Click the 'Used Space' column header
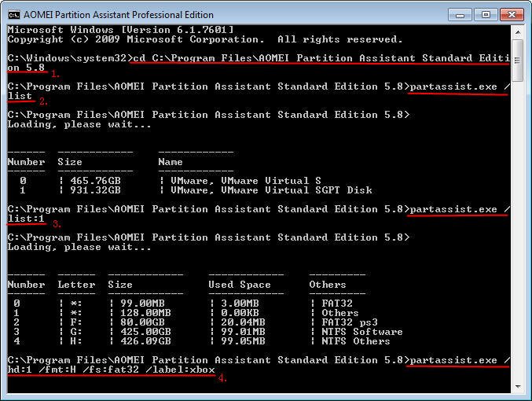Image resolution: width=532 pixels, height=401 pixels. pos(240,285)
